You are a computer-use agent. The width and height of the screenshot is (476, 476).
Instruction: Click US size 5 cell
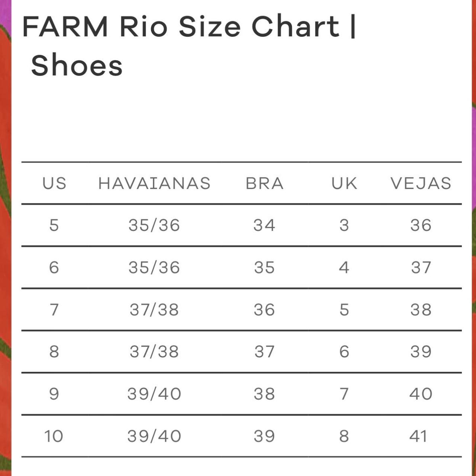(x=54, y=225)
